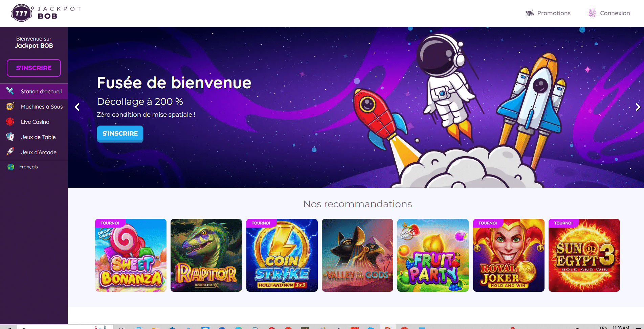Click the globe icon beside Français

point(11,167)
